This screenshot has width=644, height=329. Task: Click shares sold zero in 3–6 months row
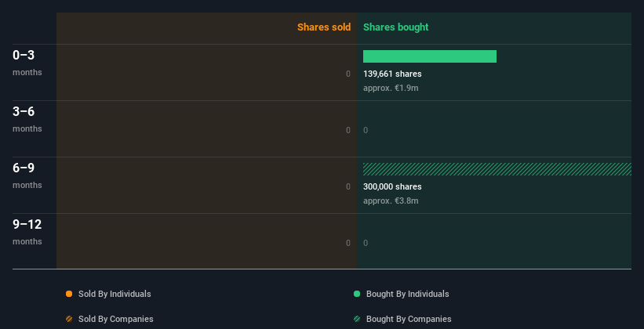coord(348,130)
